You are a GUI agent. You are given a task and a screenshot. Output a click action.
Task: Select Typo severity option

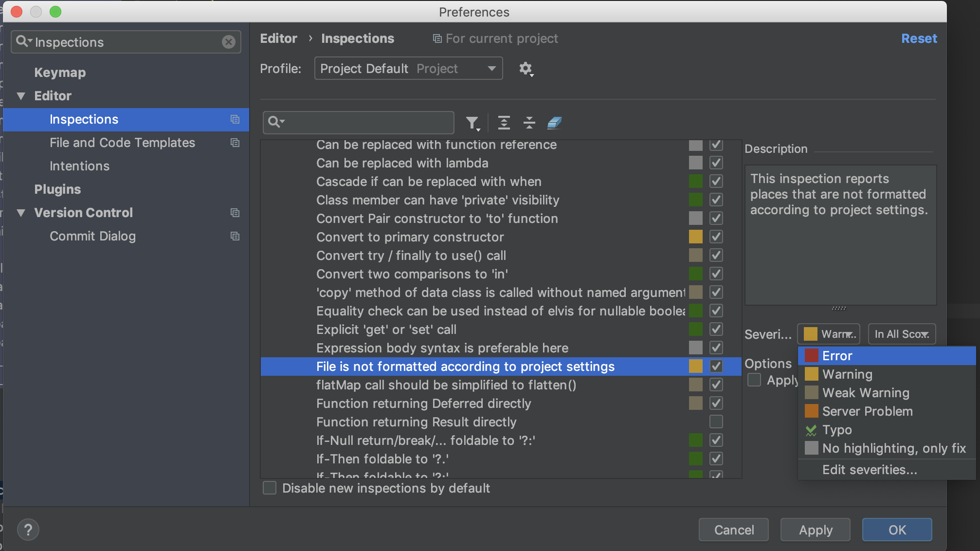pos(887,430)
